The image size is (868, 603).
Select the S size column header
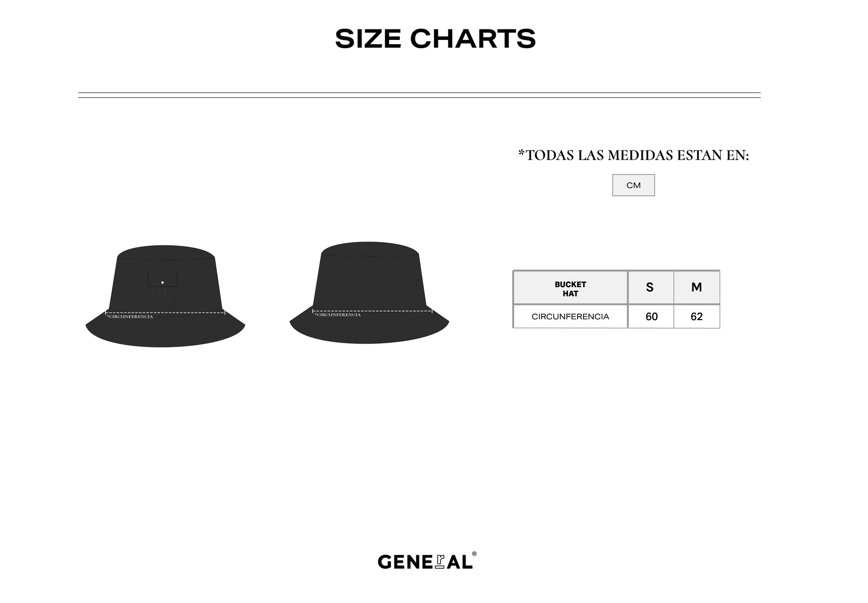651,288
